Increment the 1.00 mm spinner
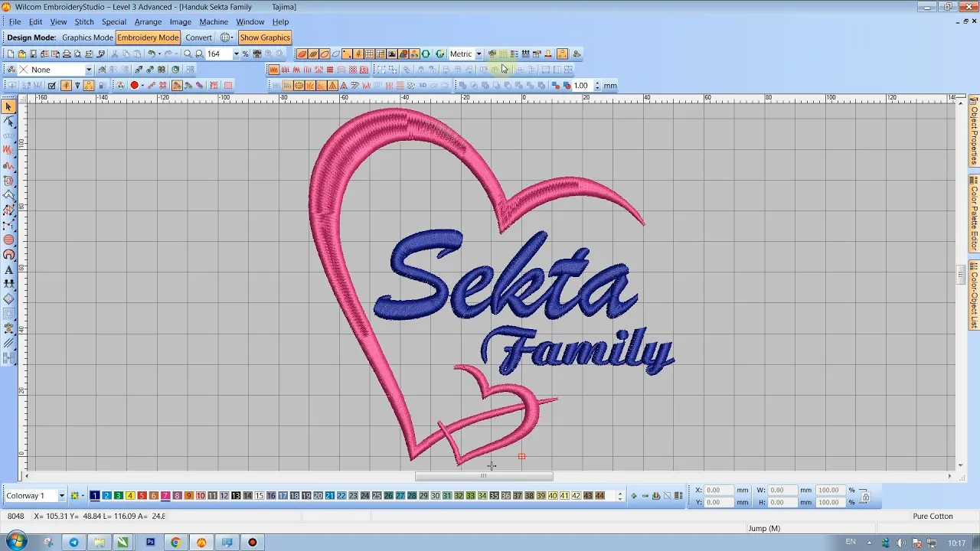The height and width of the screenshot is (551, 980). 597,83
